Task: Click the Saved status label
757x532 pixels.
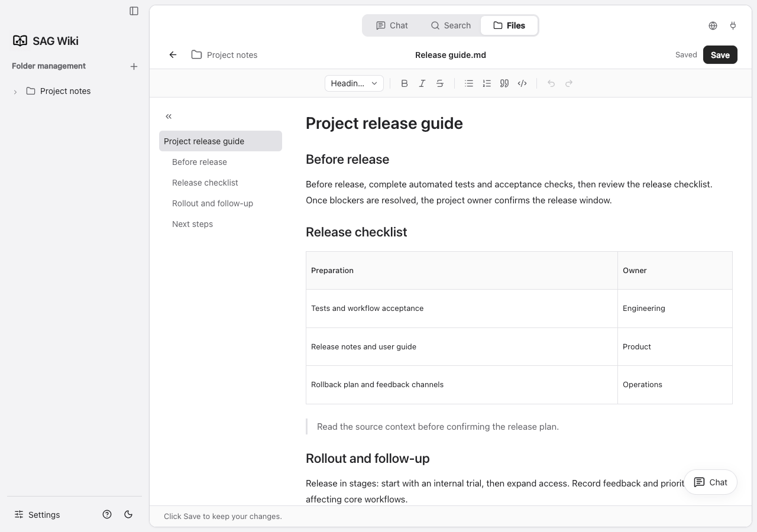Action: 686,54
